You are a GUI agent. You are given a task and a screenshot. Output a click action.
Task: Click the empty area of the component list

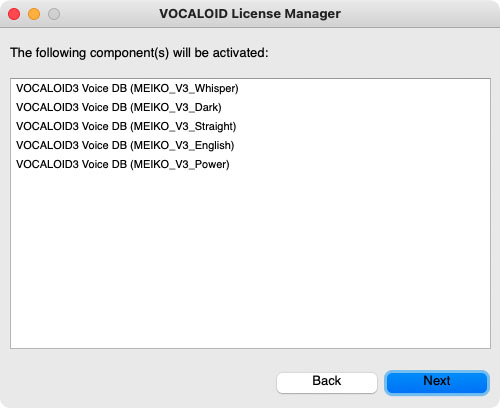pos(250,260)
